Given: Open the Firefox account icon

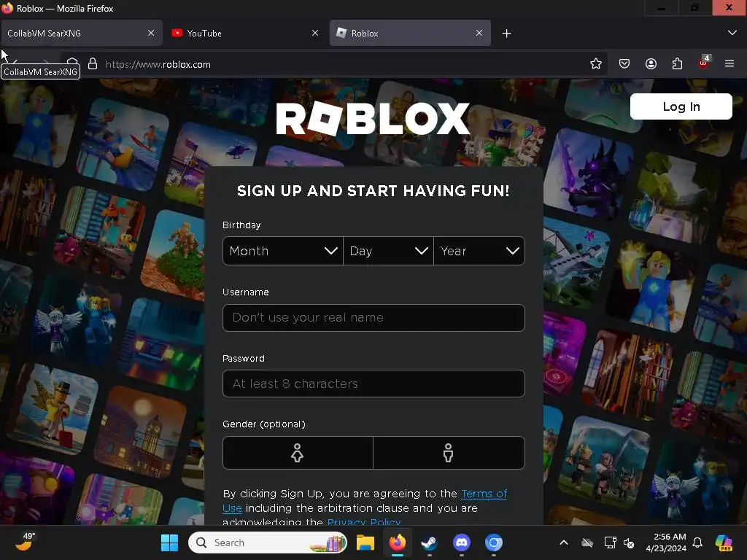Looking at the screenshot, I should coord(651,64).
